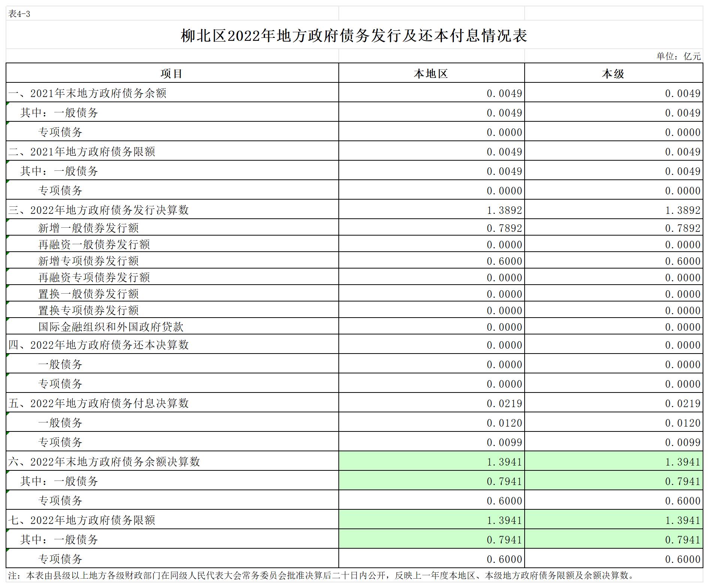This screenshot has width=709, height=588.
Task: Select 专项债务 cell 0.6000 本级 in last row
Action: point(613,558)
